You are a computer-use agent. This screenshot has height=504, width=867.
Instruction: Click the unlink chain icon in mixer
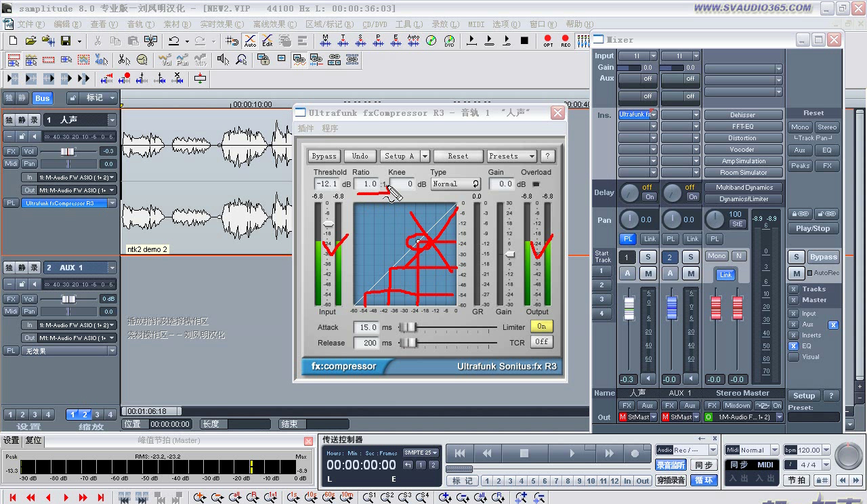point(827,214)
